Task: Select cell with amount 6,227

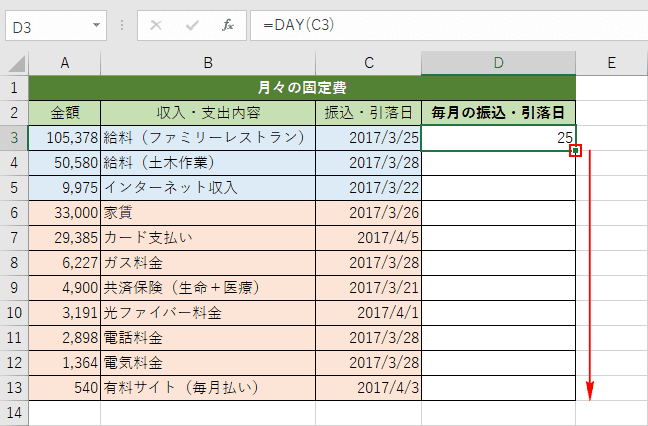Action: tap(64, 263)
